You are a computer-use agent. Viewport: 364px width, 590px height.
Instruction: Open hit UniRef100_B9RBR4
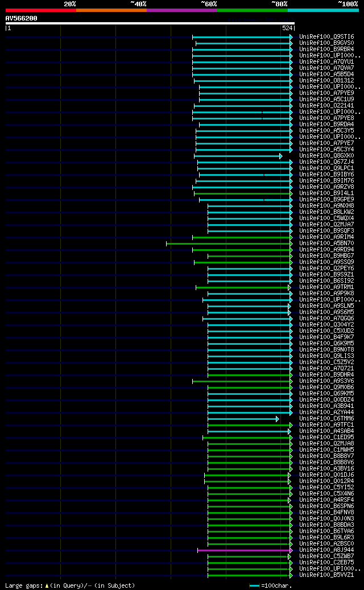click(326, 49)
